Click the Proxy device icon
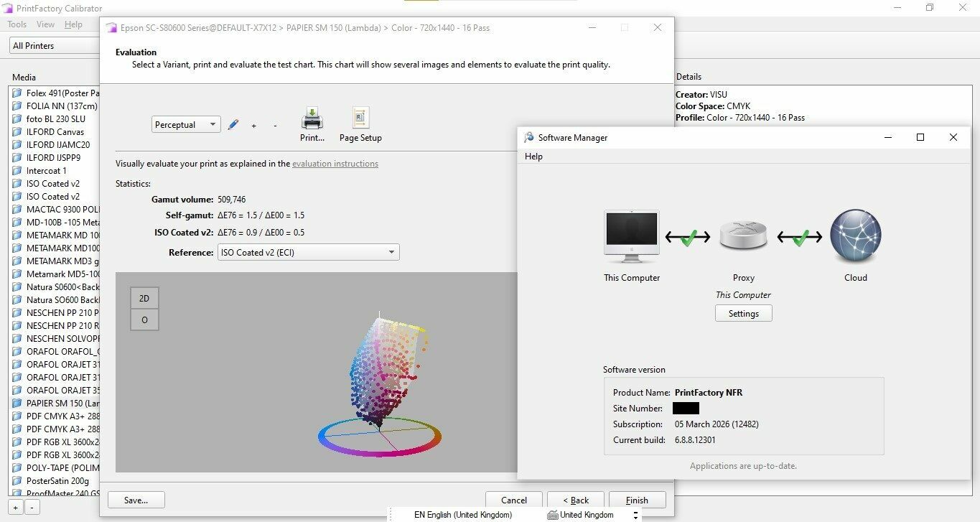The image size is (980, 522). (743, 236)
